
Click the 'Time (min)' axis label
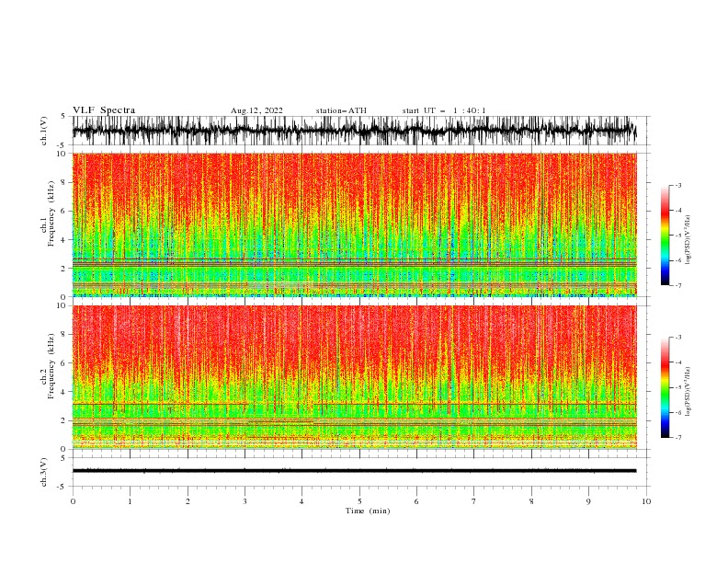pos(368,511)
